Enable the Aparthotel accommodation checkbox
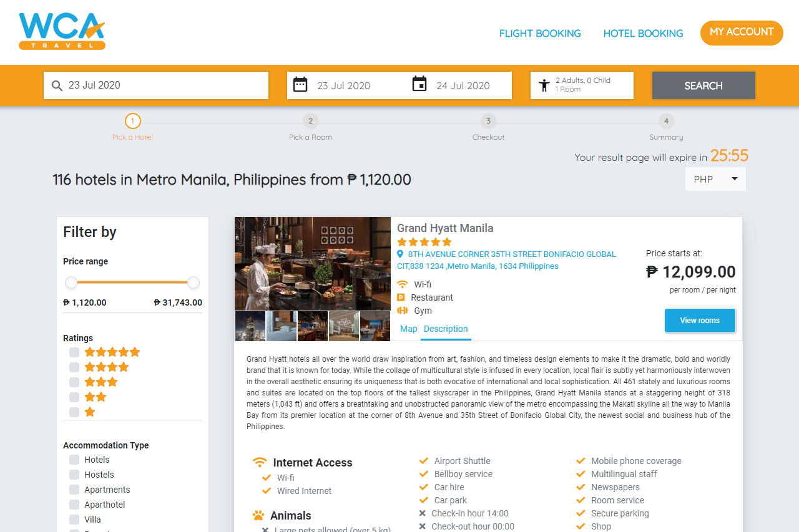Image resolution: width=799 pixels, height=532 pixels. point(74,505)
